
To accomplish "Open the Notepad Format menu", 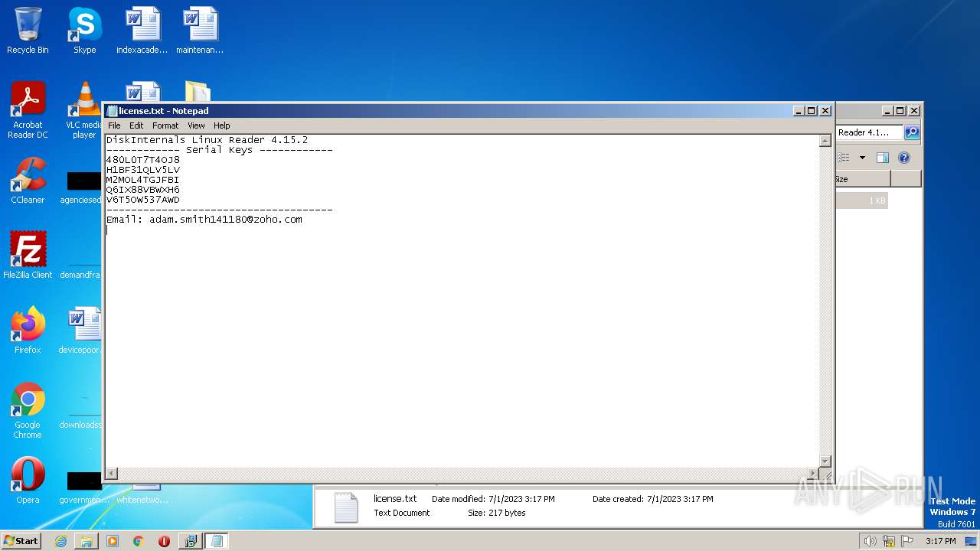I will click(x=165, y=126).
